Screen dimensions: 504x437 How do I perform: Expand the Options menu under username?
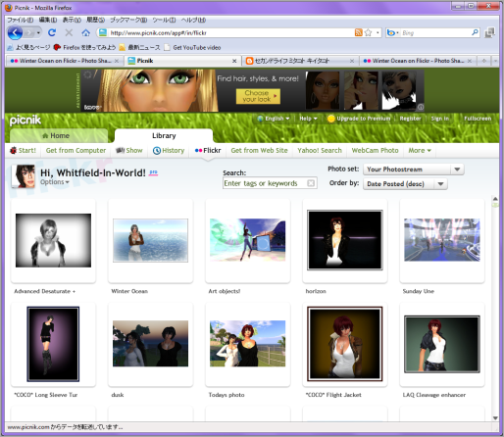coord(55,182)
